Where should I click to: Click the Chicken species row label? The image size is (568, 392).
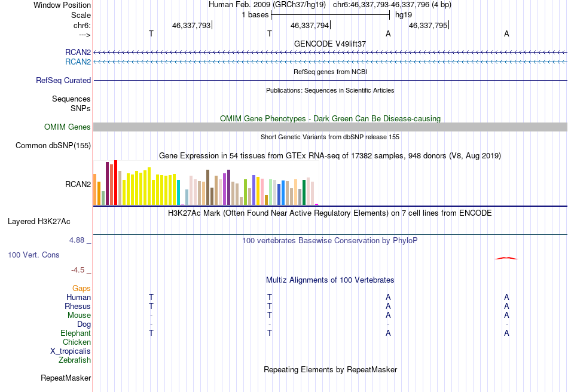77,342
